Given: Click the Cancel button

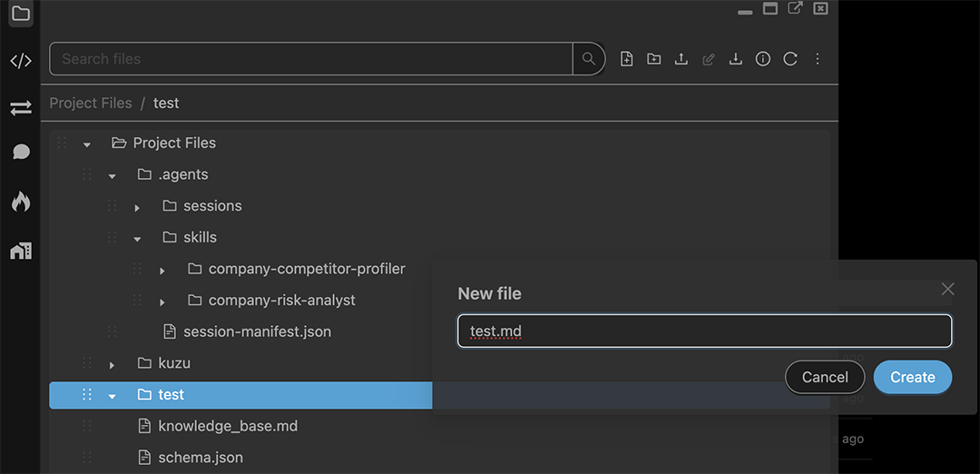Looking at the screenshot, I should pyautogui.click(x=825, y=377).
